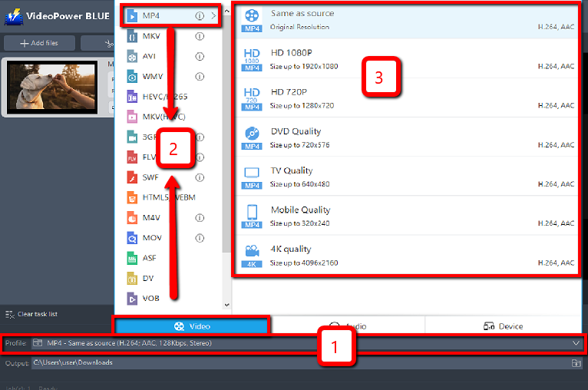588x390 pixels.
Task: Click the FLV format icon
Action: pos(132,157)
